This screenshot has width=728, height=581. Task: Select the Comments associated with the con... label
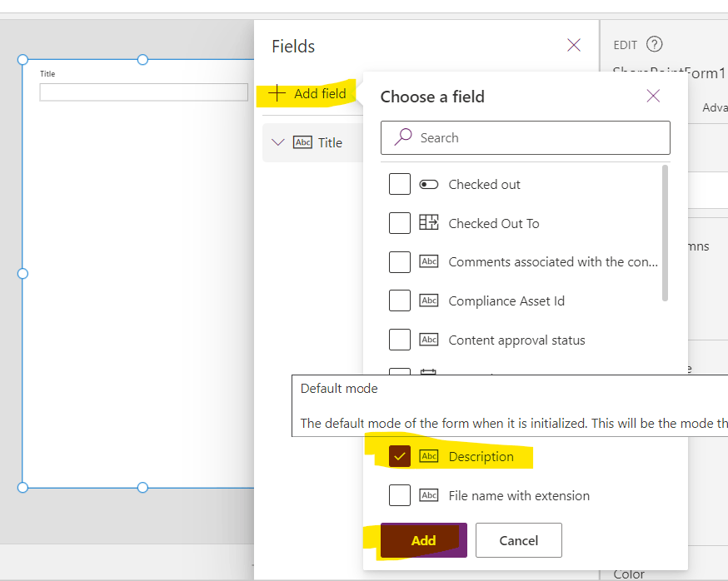(553, 262)
